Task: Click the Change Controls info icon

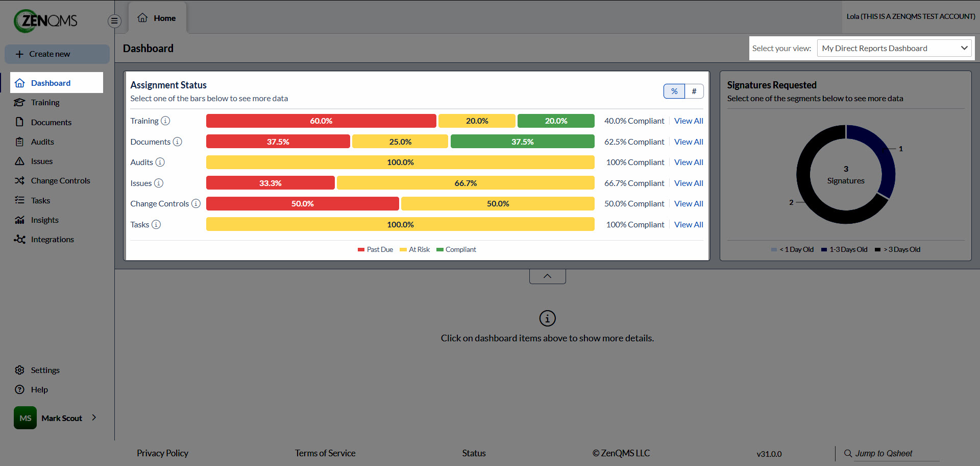Action: coord(196,203)
